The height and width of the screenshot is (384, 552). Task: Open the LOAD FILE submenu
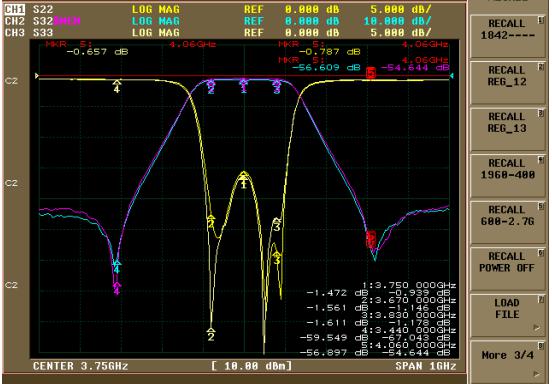coord(507,315)
